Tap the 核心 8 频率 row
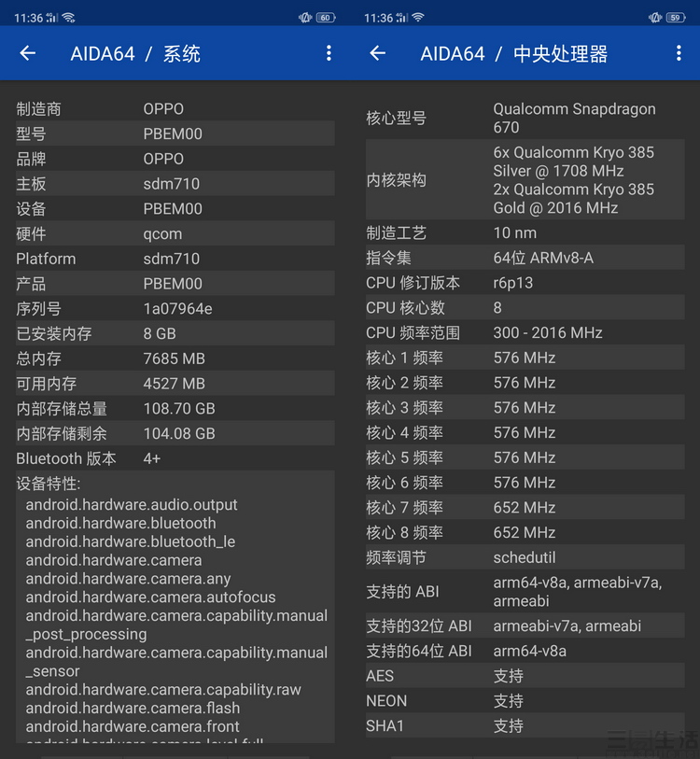 [x=525, y=532]
